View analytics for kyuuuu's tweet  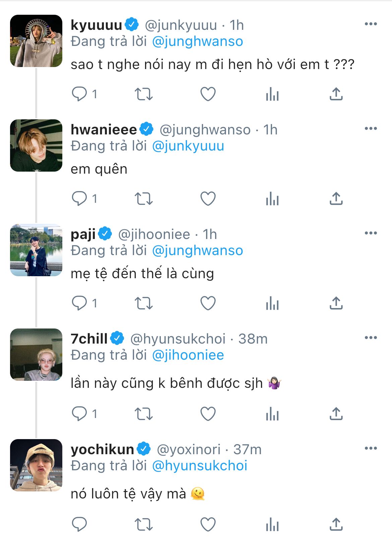coord(272,94)
